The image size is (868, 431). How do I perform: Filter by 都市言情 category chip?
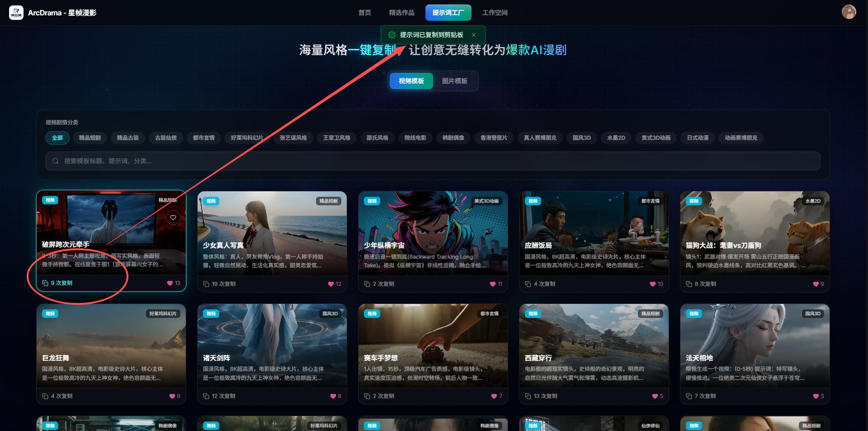pos(204,138)
